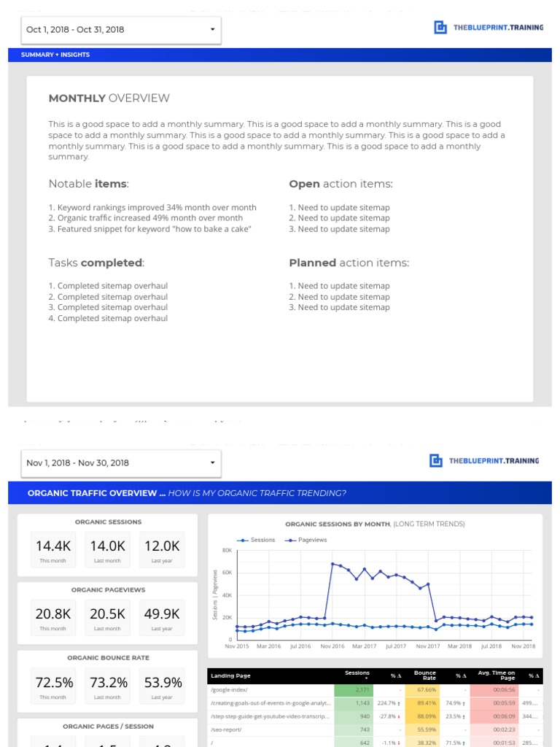Image resolution: width=560 pixels, height=747 pixels.
Task: Click the 1,143 sessions cell
Action: pyautogui.click(x=354, y=703)
